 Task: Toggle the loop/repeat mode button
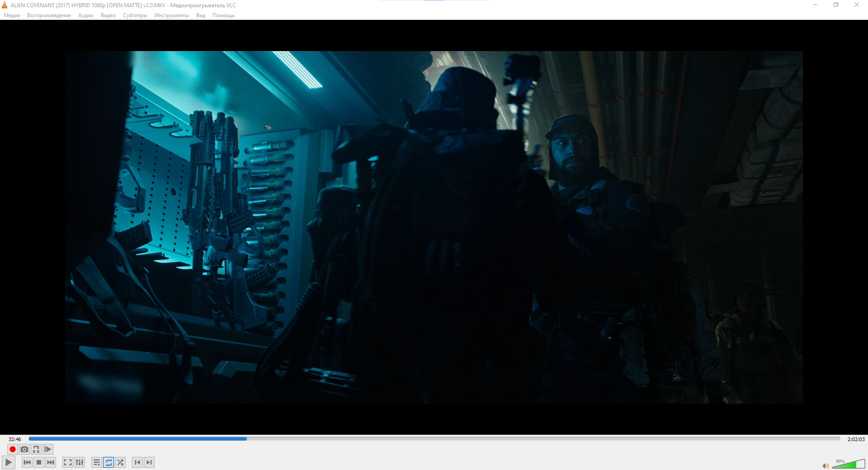(x=108, y=462)
